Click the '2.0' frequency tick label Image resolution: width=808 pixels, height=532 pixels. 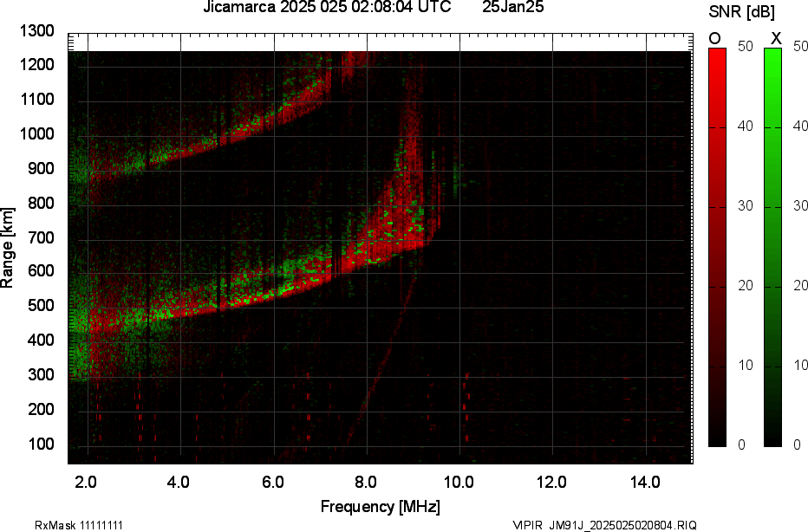coord(86,483)
